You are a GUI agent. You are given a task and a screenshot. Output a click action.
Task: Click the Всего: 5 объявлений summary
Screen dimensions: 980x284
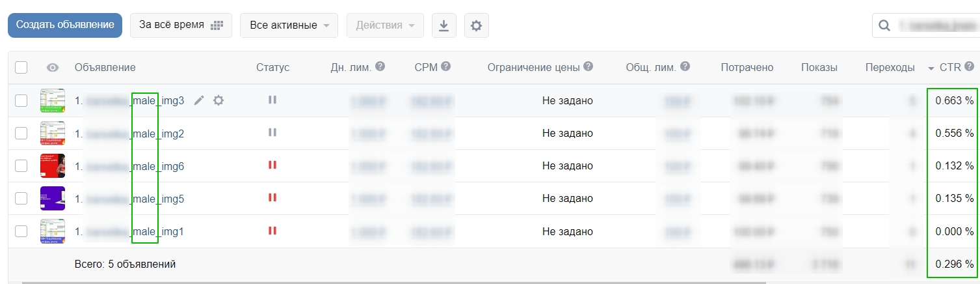coord(126,264)
